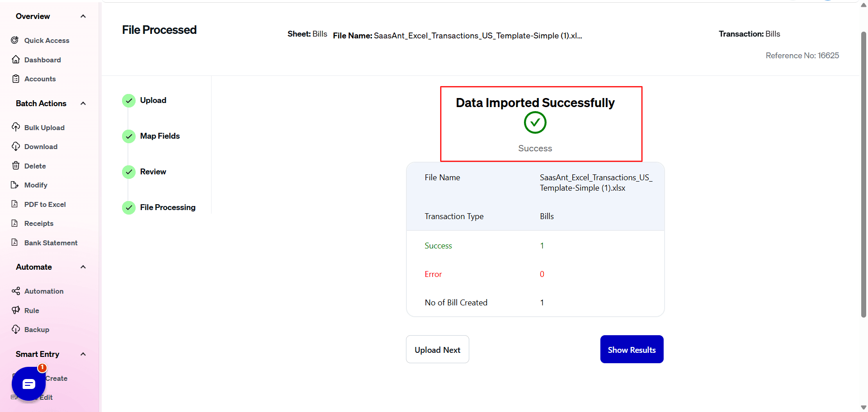
Task: Click the file name value SaasAnt_Excel_Transactions_US_Template-Simple (1).xlsx
Action: click(x=596, y=183)
